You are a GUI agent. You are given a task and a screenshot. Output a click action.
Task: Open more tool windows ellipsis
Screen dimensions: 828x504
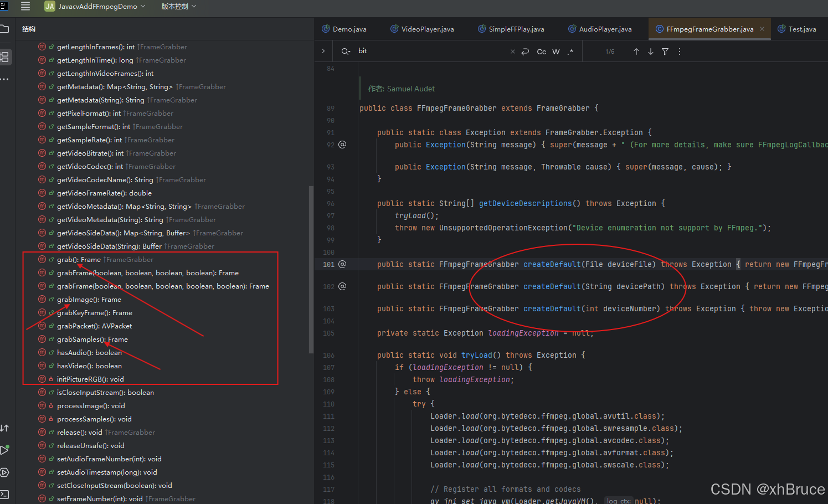click(4, 79)
